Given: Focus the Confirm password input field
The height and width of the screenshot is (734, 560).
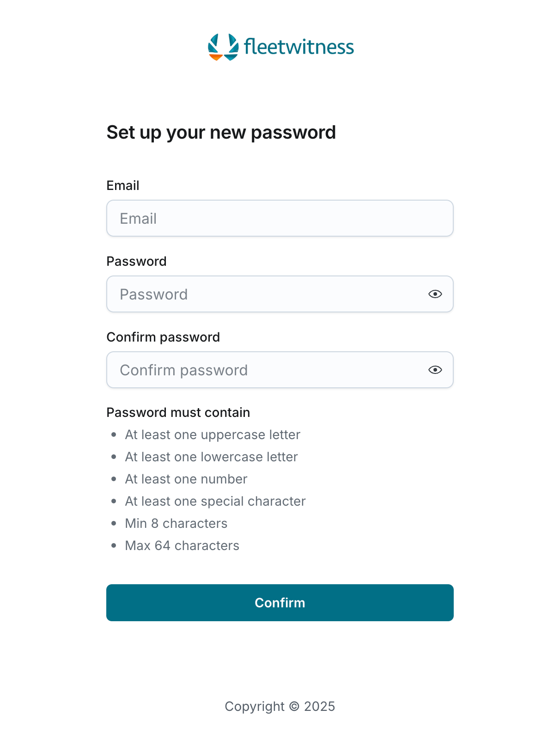Looking at the screenshot, I should (266, 370).
